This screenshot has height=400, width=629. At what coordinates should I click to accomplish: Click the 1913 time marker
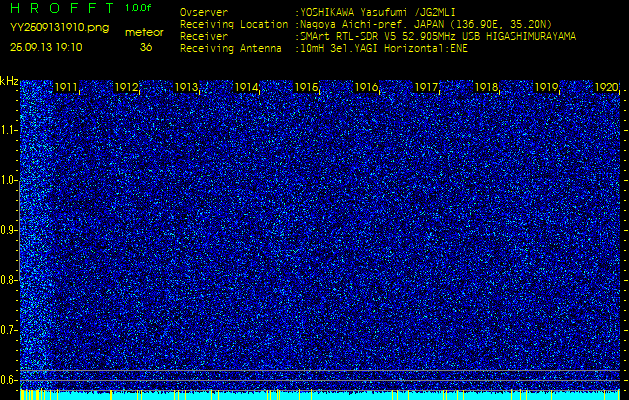tap(186, 87)
